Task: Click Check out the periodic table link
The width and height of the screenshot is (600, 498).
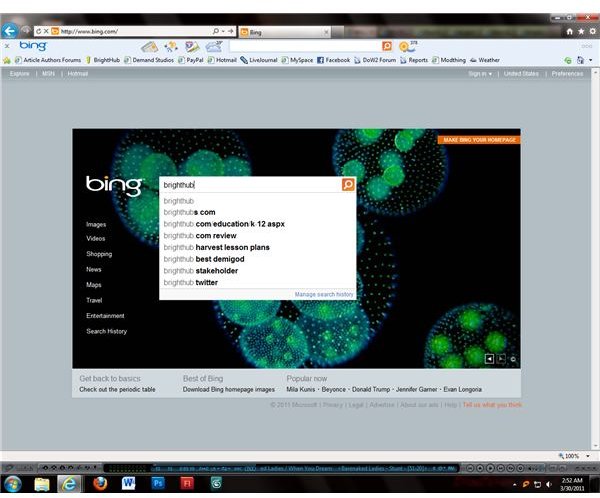Action: pos(117,390)
